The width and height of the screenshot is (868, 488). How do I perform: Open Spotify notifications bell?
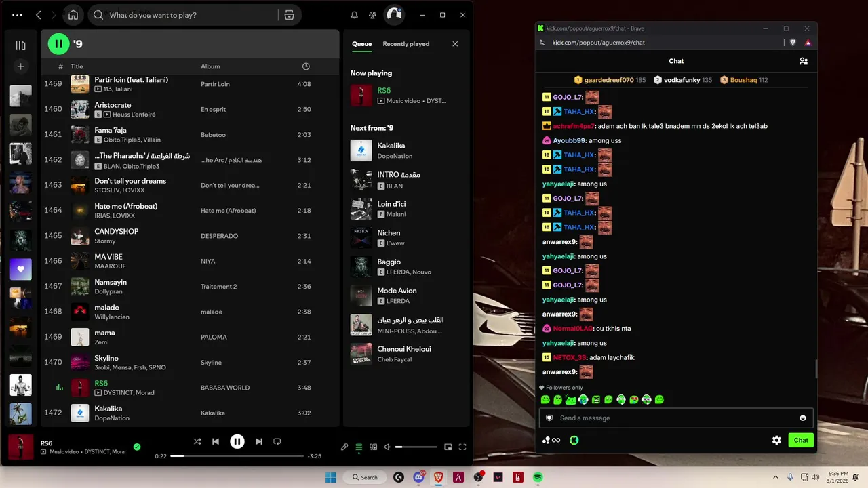pos(354,15)
